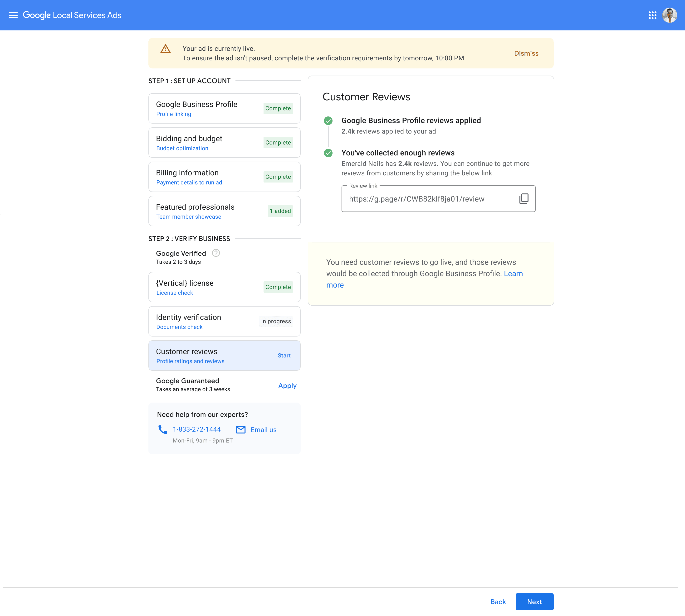Click the Complete badge on Bidding and budget
Viewport: 685px width, 616px height.
click(278, 143)
